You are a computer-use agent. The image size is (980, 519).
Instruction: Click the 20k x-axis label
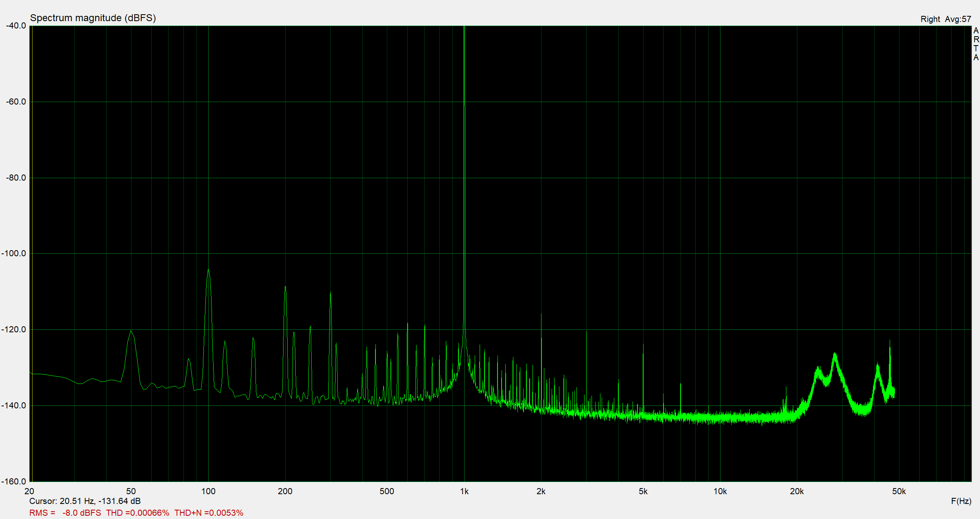pos(797,491)
